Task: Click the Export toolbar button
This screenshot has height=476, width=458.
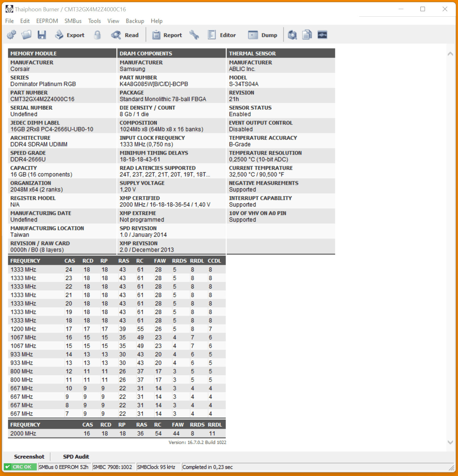Action: coord(69,35)
